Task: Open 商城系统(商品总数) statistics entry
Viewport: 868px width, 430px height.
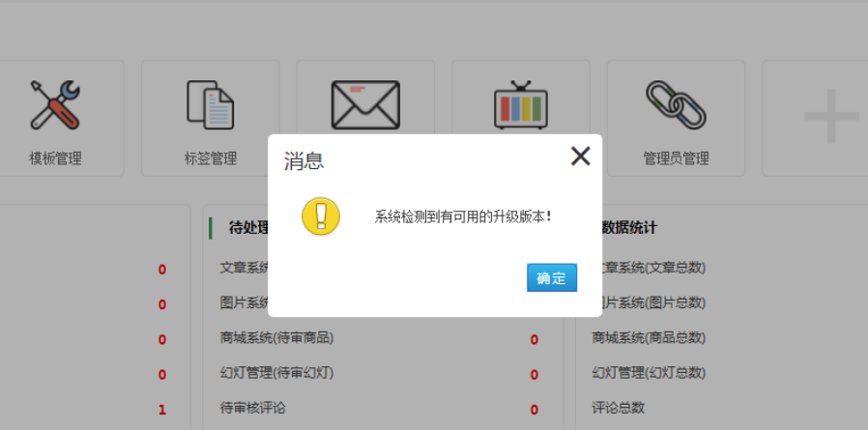Action: (649, 338)
